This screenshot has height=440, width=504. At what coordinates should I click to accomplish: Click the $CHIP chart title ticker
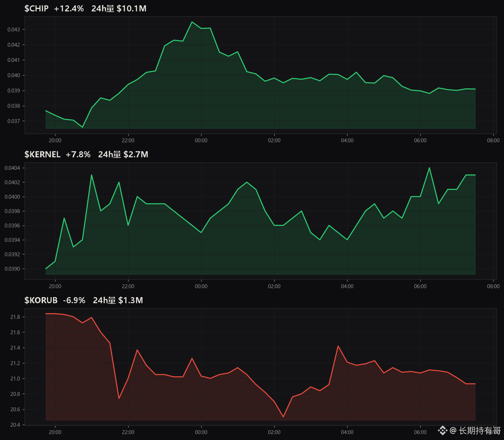coord(36,9)
